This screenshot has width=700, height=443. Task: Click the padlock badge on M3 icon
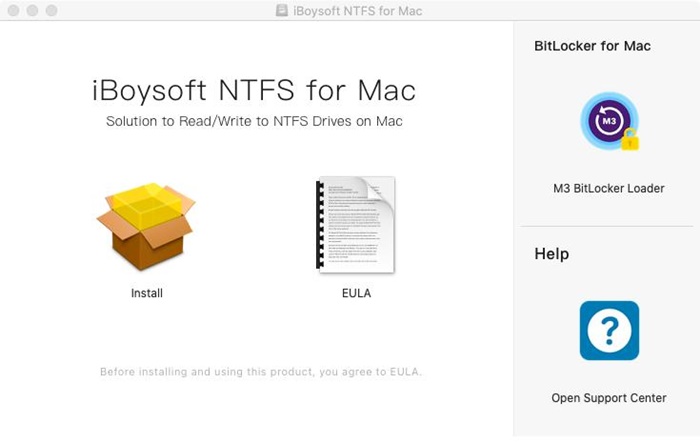click(629, 140)
